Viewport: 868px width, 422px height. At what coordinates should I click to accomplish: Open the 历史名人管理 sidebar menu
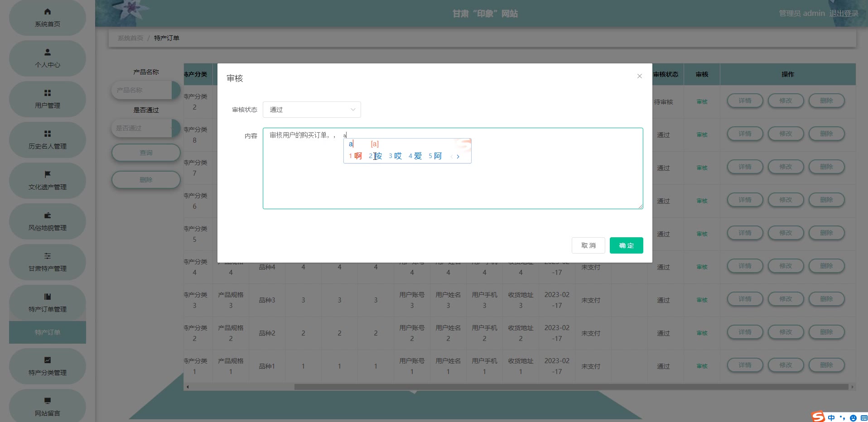[48, 140]
